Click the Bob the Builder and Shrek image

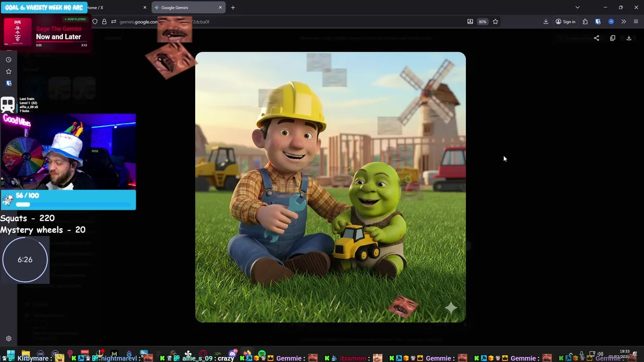pos(331,187)
